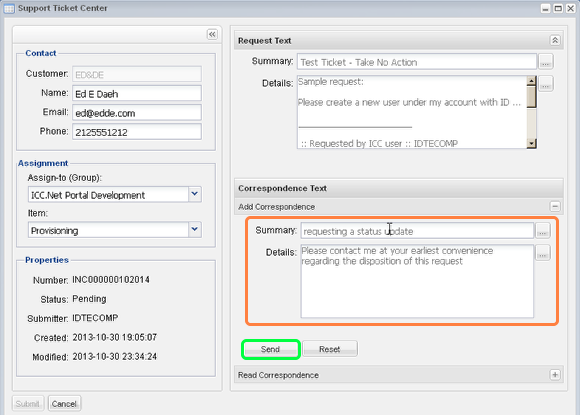The image size is (580, 415).
Task: Click the Request Text section header
Action: pos(399,40)
